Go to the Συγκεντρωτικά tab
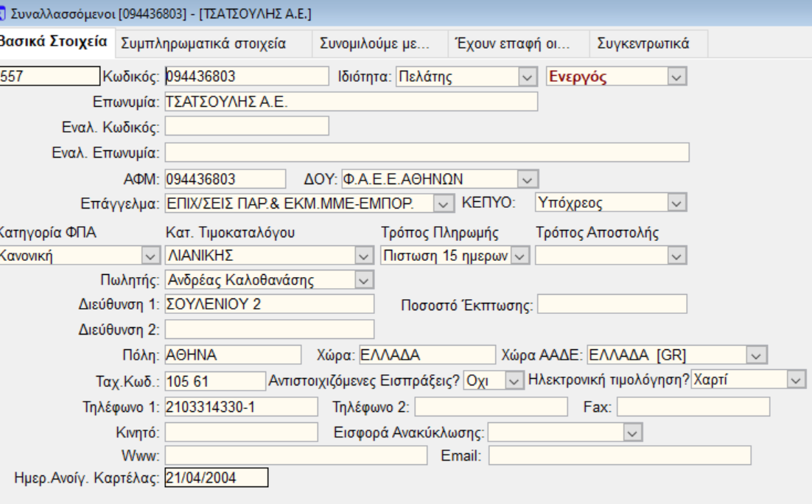Viewport: 812px width, 504px height. 643,43
